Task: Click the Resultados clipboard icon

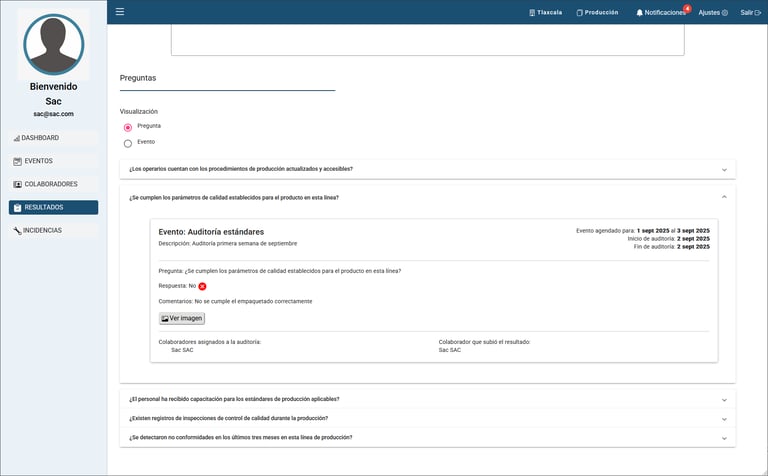Action: click(18, 208)
